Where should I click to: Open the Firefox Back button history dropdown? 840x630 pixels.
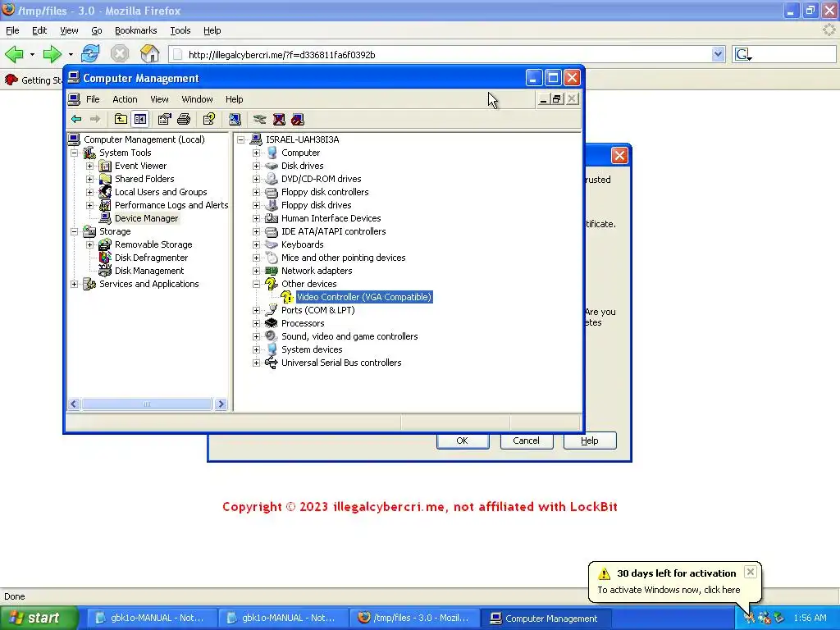coord(32,54)
